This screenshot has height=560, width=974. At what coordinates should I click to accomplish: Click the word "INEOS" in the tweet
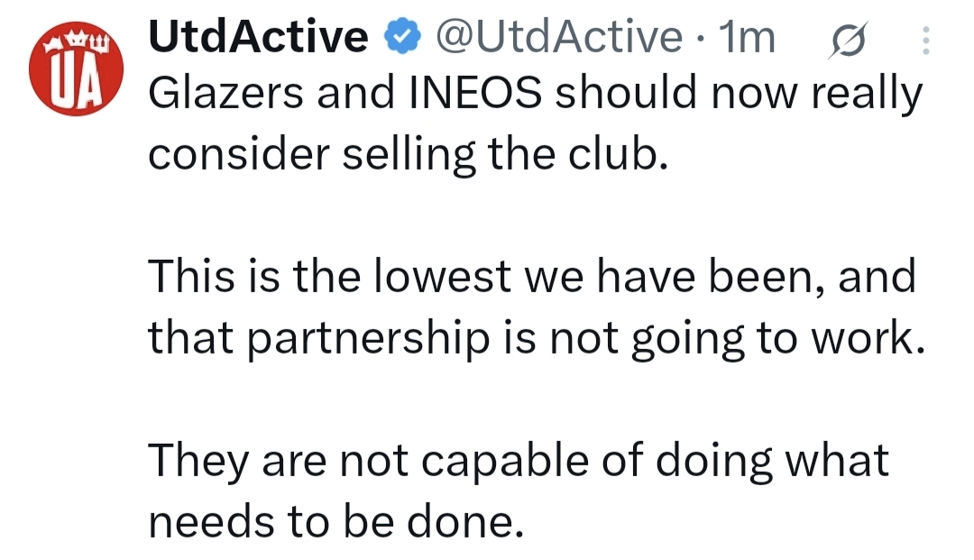476,93
